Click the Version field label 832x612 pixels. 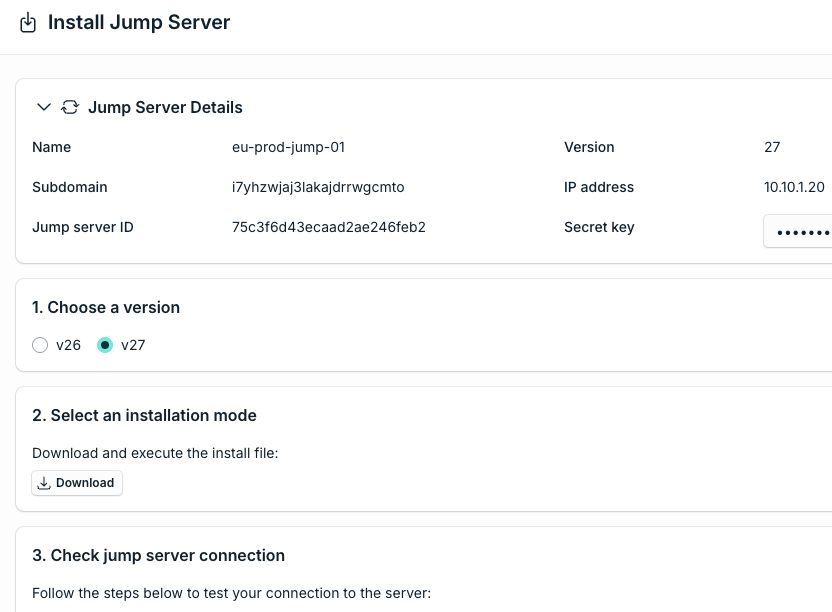(589, 147)
